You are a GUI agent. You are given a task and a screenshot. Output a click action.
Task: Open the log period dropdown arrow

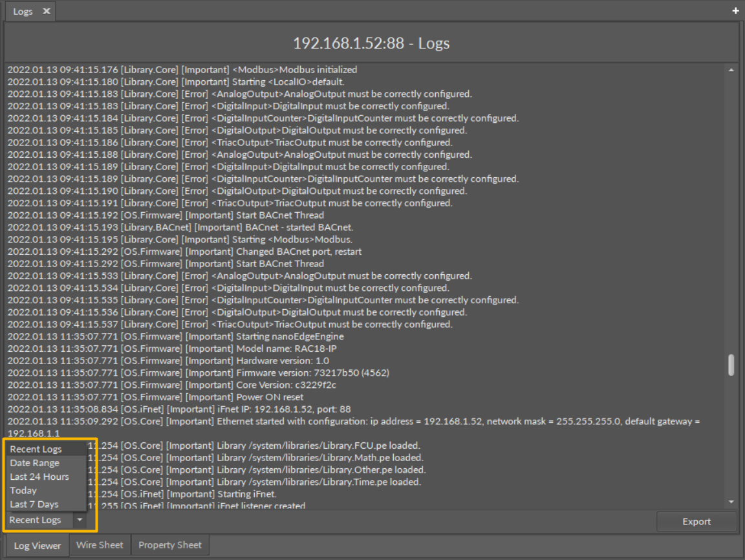click(x=79, y=519)
